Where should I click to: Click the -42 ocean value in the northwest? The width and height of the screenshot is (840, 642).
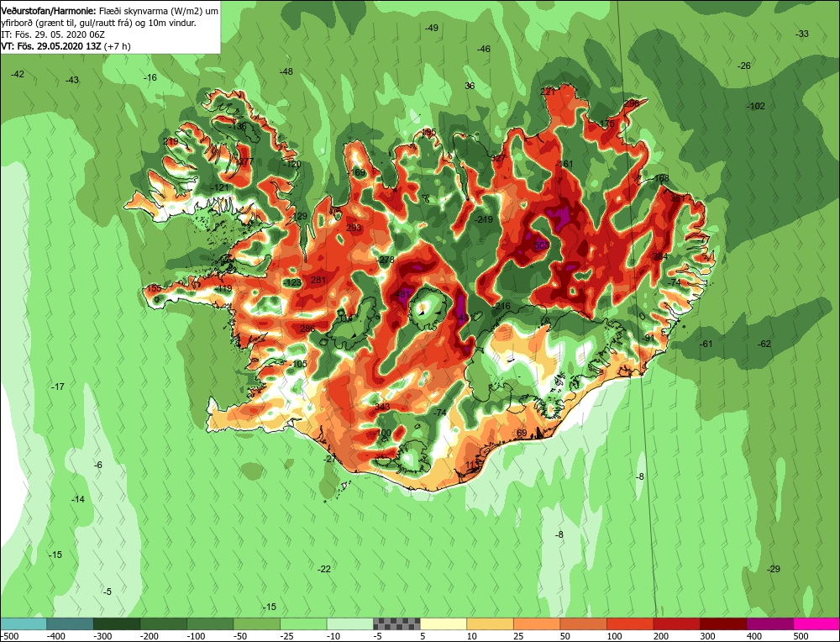tap(17, 74)
